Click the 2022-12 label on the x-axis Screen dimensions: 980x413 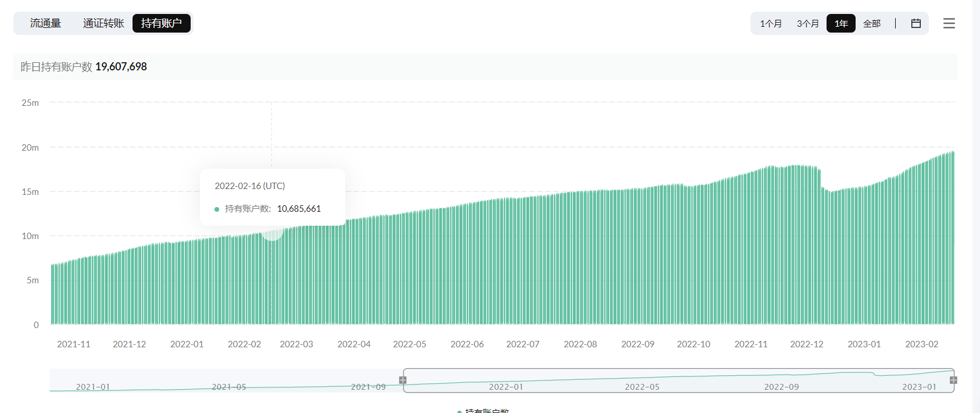[x=806, y=344]
